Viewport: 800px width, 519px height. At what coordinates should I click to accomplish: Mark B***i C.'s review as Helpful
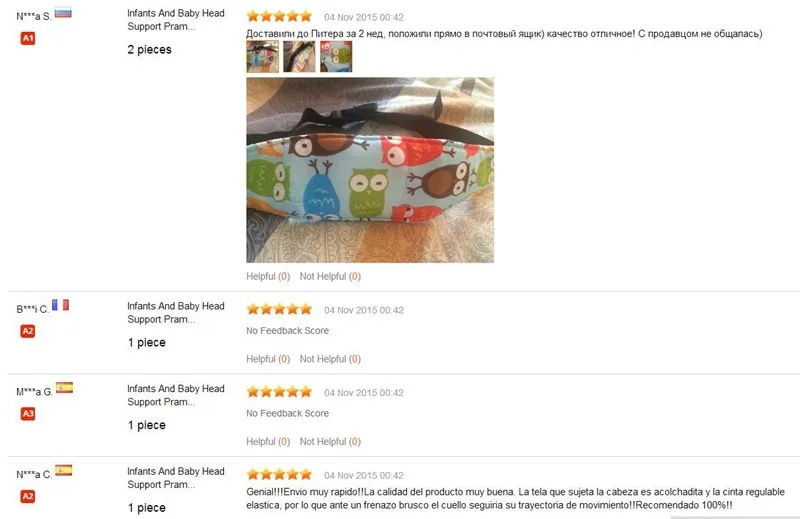pos(268,359)
